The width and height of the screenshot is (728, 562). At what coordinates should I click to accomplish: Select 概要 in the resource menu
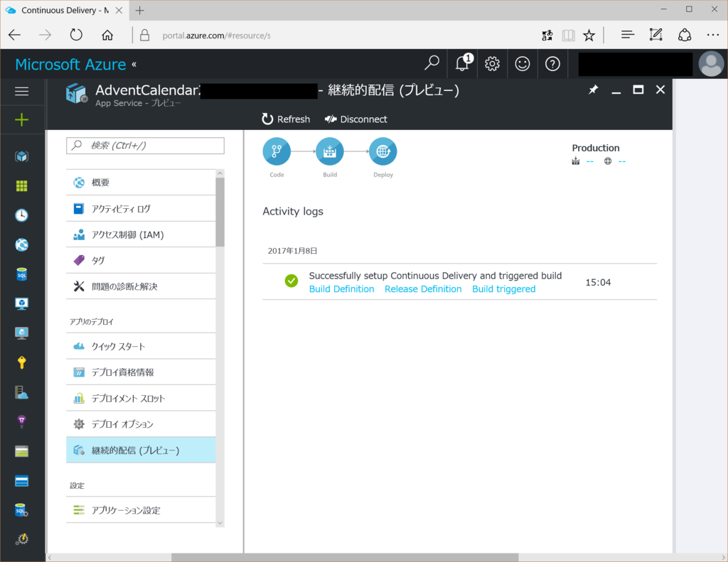tap(141, 183)
